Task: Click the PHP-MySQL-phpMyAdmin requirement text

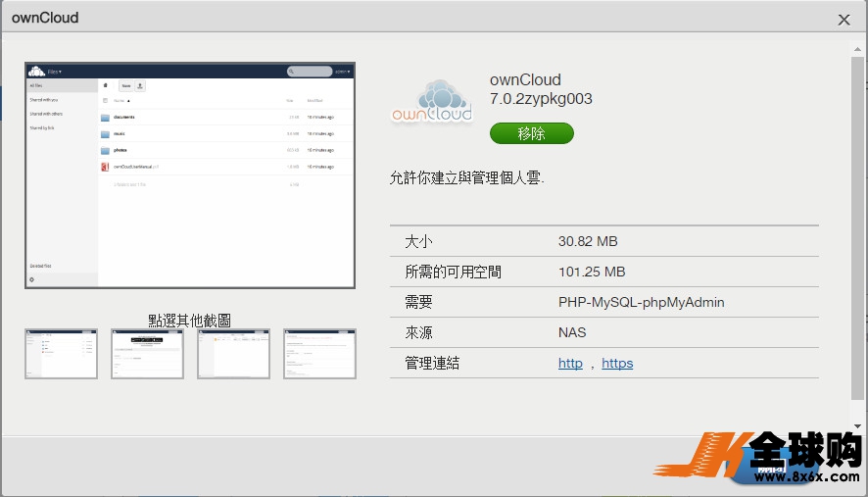Action: coord(641,303)
